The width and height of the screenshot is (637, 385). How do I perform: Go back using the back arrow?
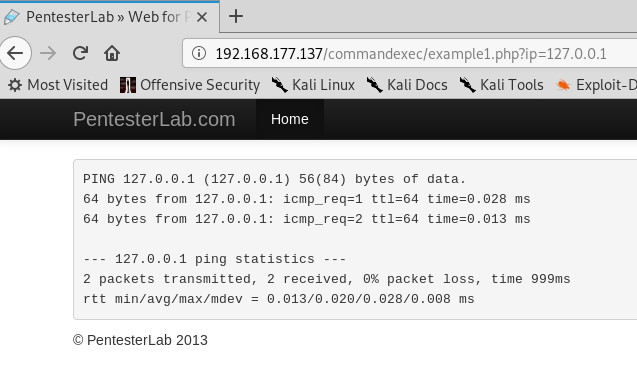tap(15, 53)
